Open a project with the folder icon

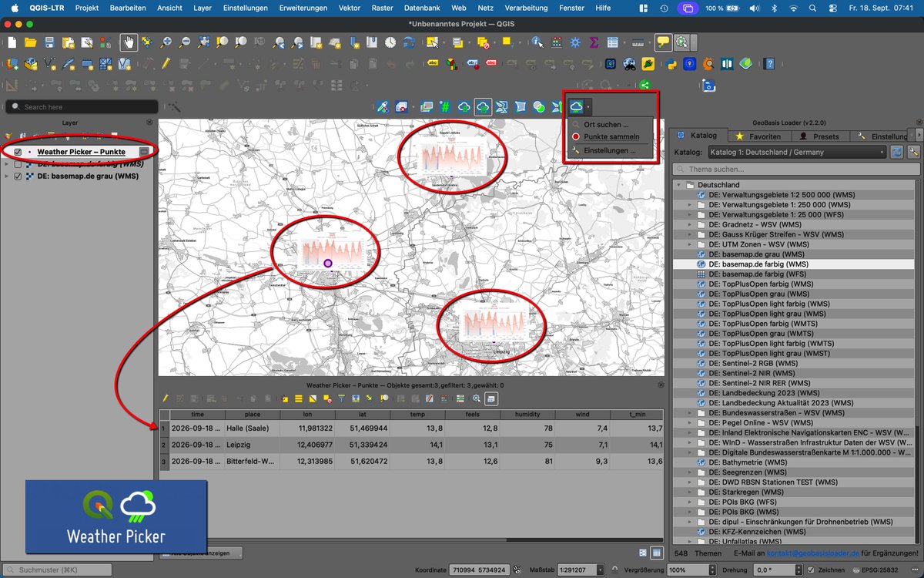click(x=31, y=42)
